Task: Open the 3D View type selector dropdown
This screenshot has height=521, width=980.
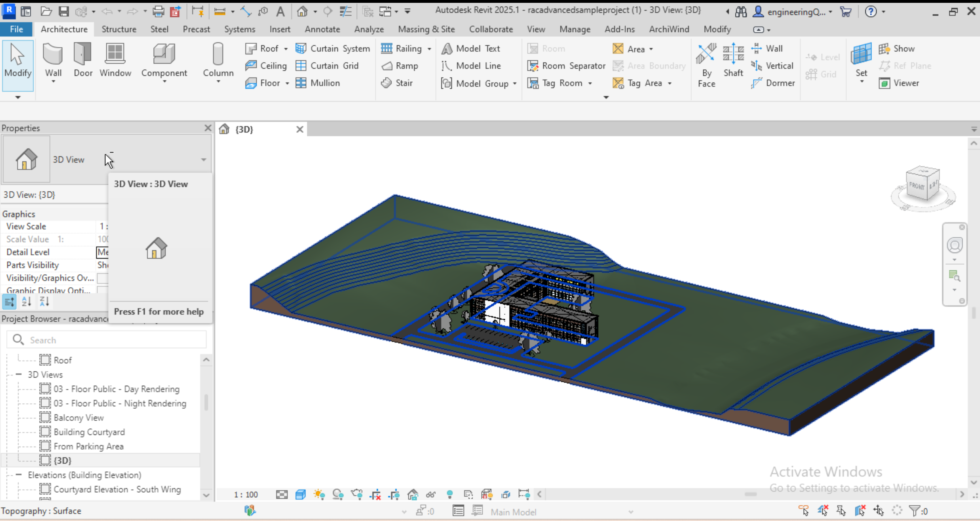Action: click(x=204, y=160)
